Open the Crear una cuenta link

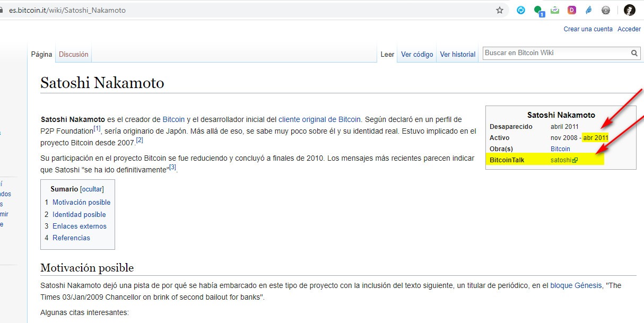coord(588,29)
